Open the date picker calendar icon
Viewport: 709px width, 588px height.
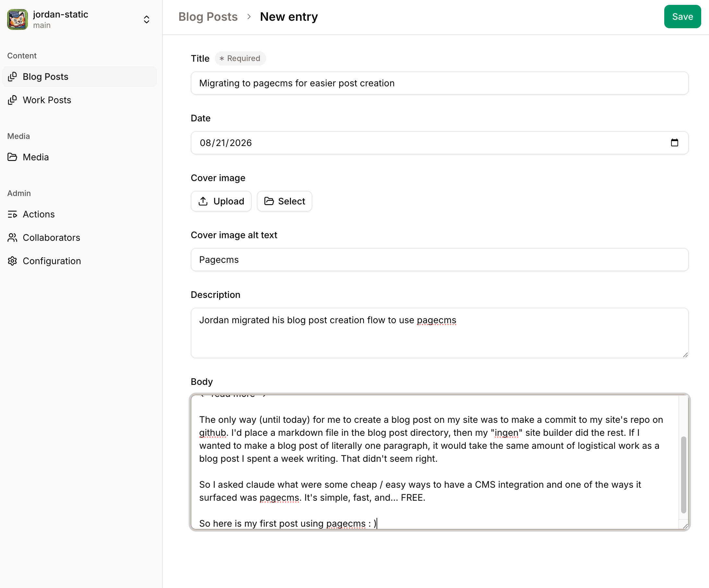[674, 142]
